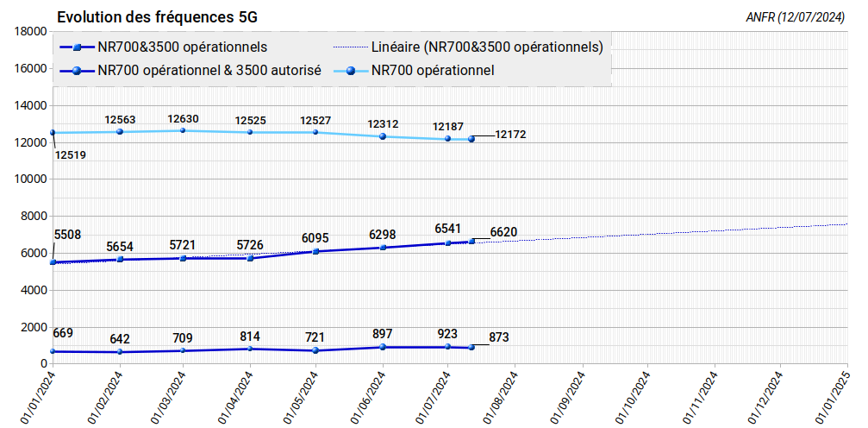
Task: Click the data label 12172
Action: click(x=510, y=135)
